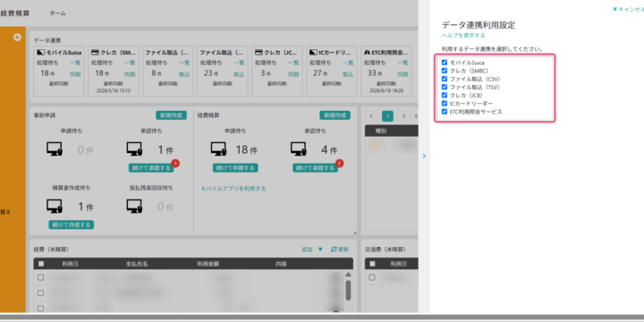This screenshot has height=322, width=644.
Task: Uncheck the ETC利用照会サービス checkbox
Action: [444, 111]
